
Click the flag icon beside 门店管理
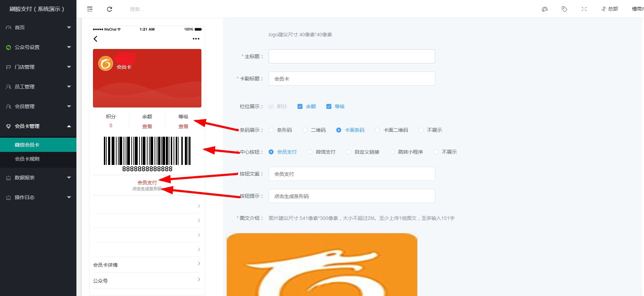point(8,67)
